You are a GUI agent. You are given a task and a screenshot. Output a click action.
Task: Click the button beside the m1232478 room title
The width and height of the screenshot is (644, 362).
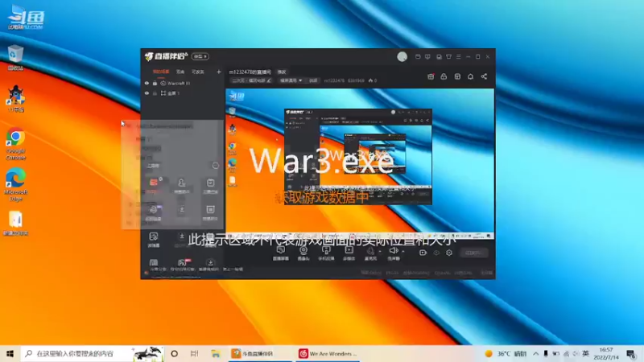(x=281, y=72)
